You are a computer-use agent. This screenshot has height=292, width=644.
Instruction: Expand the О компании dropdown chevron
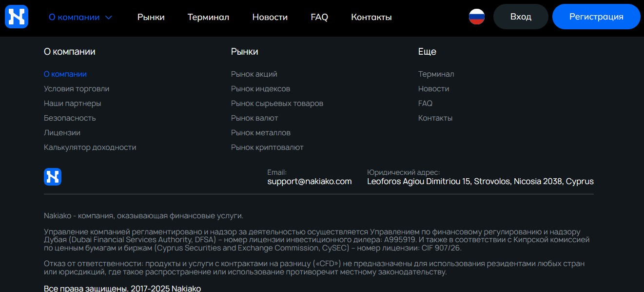pos(109,17)
